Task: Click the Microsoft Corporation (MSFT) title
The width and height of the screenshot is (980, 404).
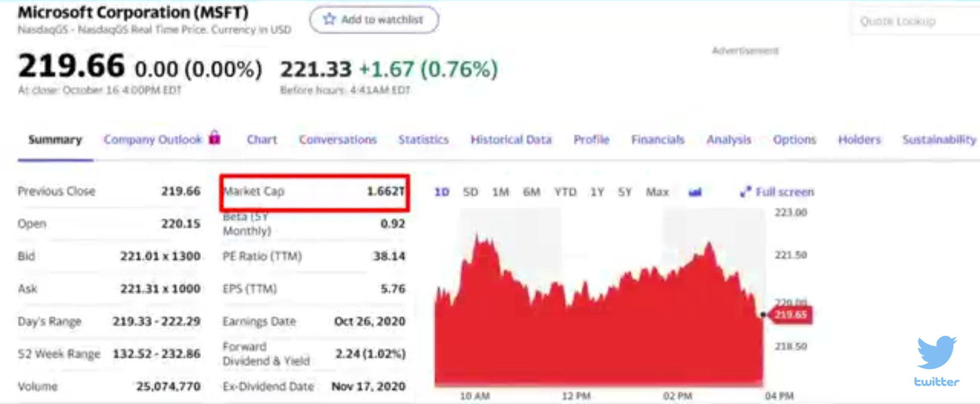Action: click(133, 12)
